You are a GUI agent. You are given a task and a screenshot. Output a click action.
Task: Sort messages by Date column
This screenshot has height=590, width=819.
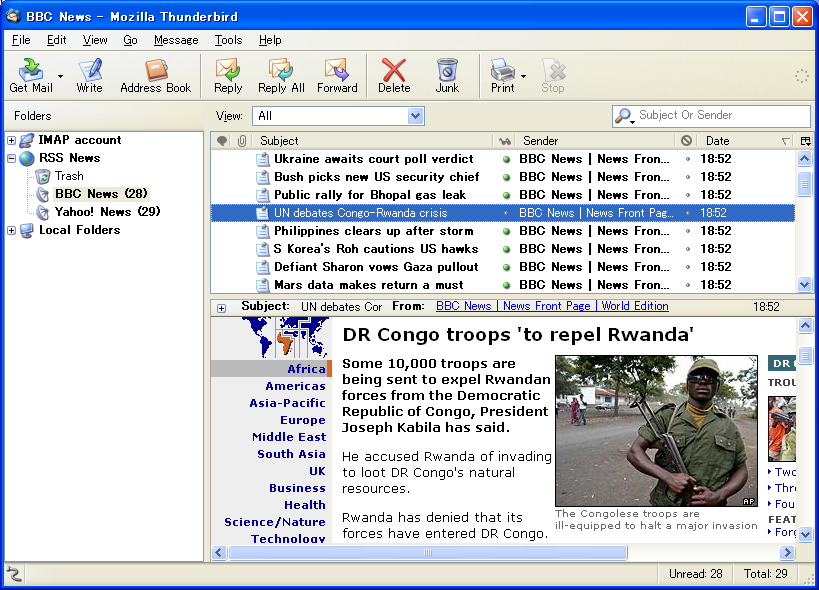coord(747,141)
